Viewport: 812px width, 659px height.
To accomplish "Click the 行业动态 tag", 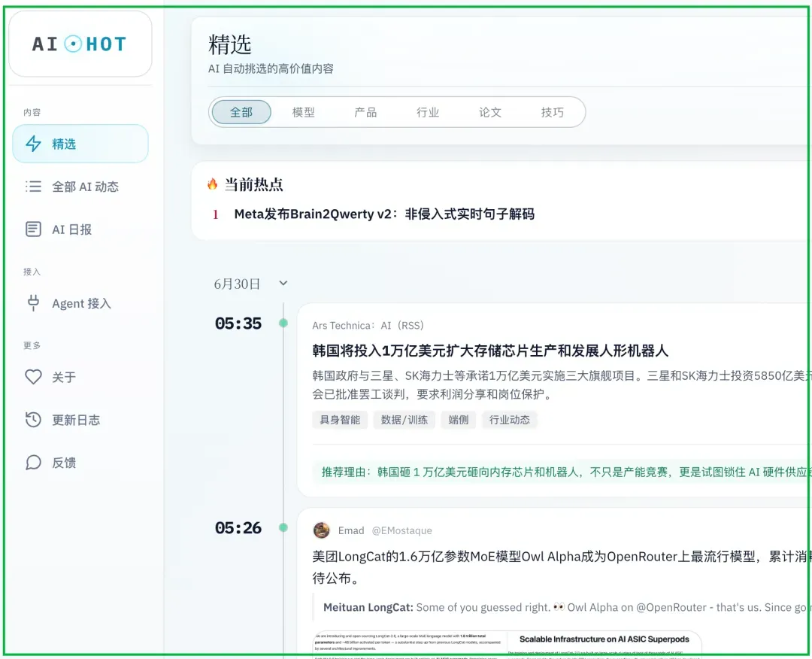I will (510, 420).
